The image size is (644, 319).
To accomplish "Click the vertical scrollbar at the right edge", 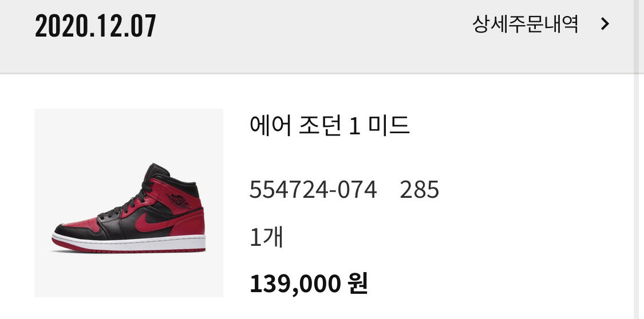I will (x=639, y=159).
